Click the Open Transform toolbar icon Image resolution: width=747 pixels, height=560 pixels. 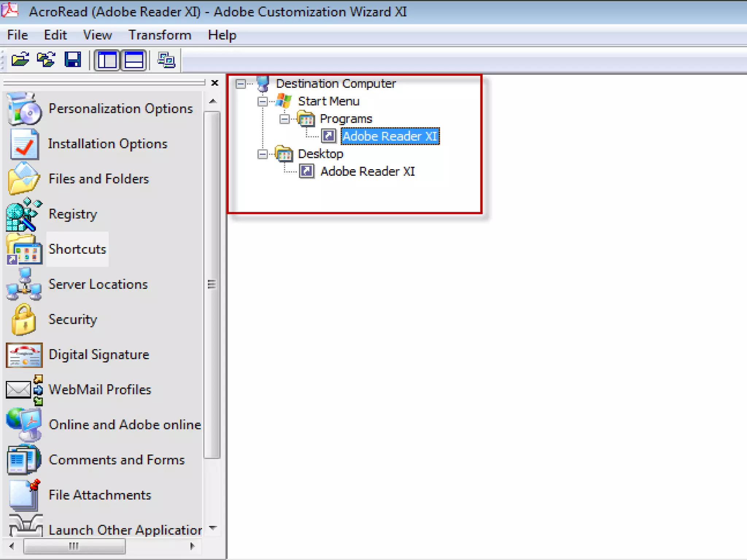point(46,60)
